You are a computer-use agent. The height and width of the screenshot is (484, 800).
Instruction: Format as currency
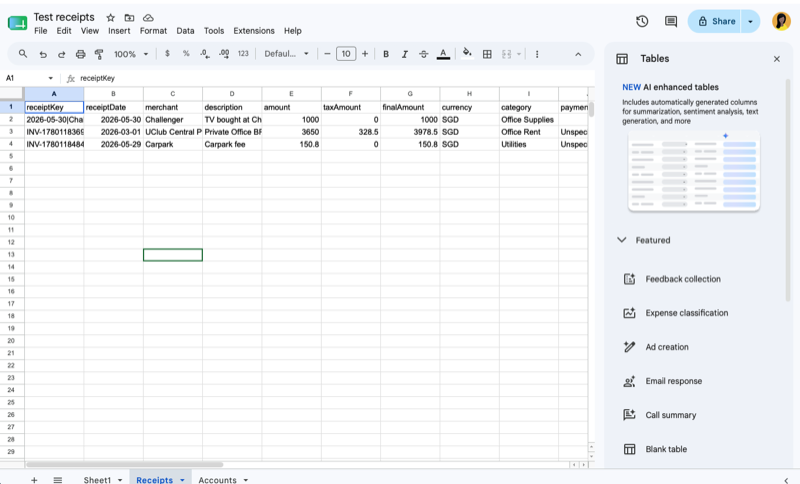click(x=167, y=54)
